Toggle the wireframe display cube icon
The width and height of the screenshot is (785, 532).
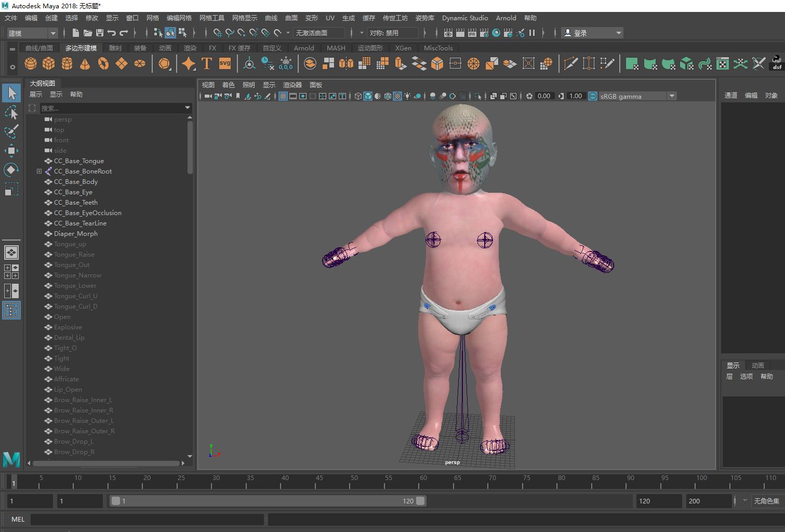click(x=358, y=96)
